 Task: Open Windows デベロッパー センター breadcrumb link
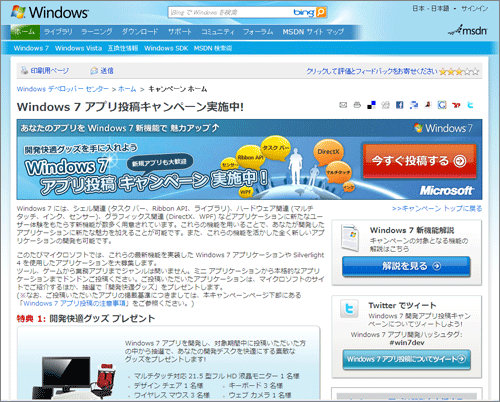(x=63, y=89)
